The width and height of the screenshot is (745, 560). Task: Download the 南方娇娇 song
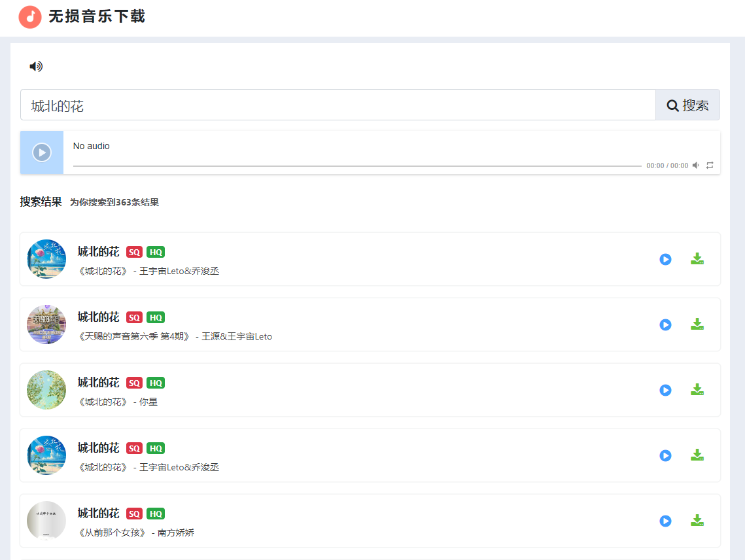697,521
